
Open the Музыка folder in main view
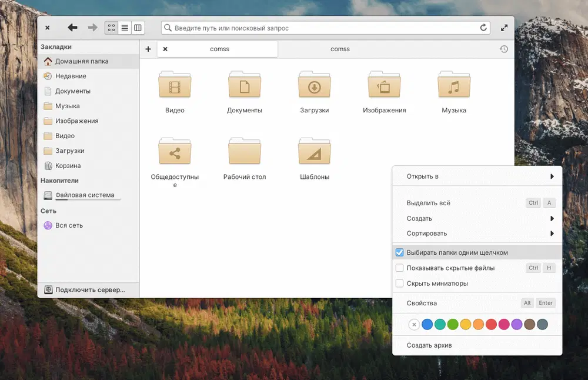(453, 86)
